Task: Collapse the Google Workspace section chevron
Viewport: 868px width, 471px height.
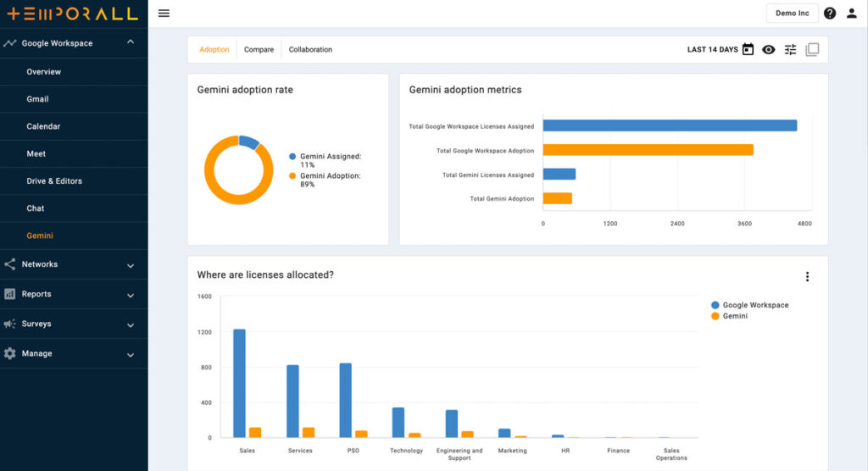Action: coord(130,42)
